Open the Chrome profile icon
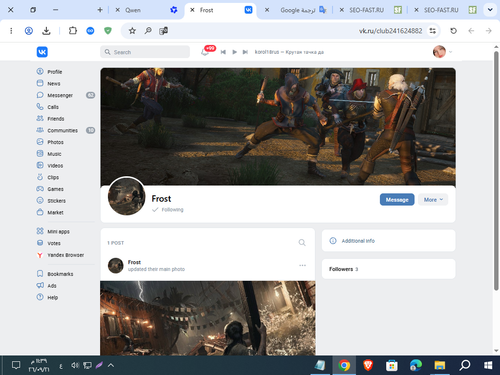The width and height of the screenshot is (500, 375). pyautogui.click(x=29, y=31)
